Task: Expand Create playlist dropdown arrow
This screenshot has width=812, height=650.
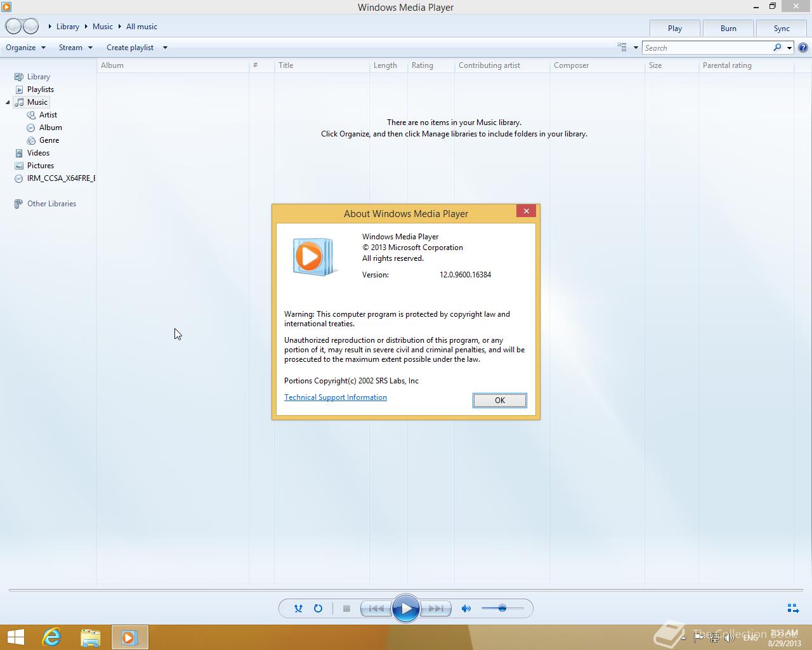Action: click(x=165, y=48)
